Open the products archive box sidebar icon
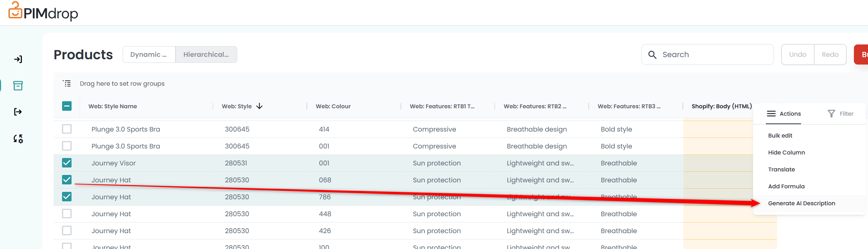The height and width of the screenshot is (249, 868). pyautogui.click(x=18, y=86)
